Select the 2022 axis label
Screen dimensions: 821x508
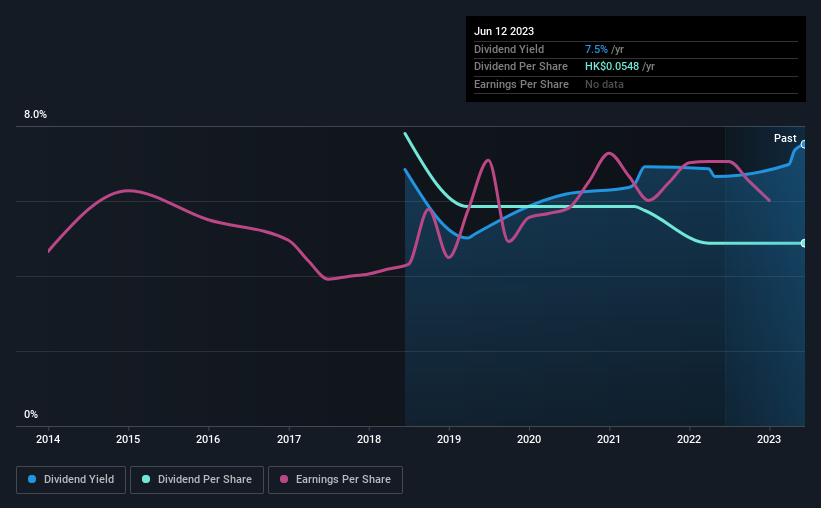point(689,439)
